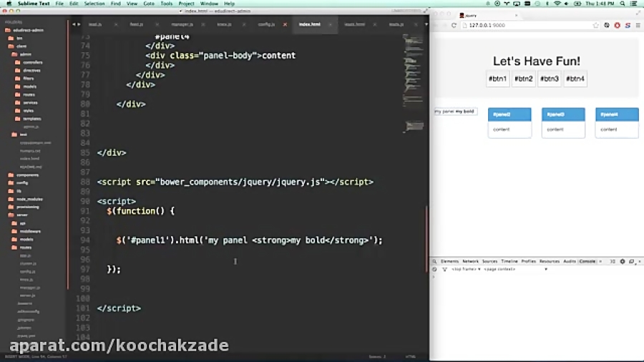
Task: Open the Project menu
Action: click(x=187, y=4)
